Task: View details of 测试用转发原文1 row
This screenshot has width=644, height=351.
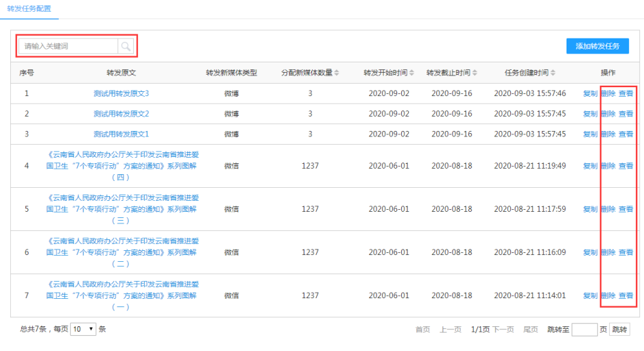Action: pyautogui.click(x=625, y=134)
